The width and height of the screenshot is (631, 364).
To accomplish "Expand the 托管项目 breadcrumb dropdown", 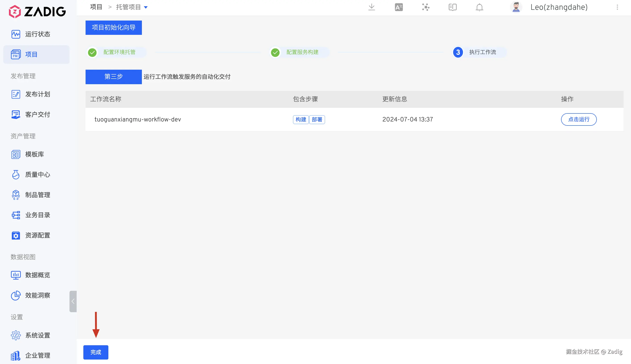I will (146, 7).
